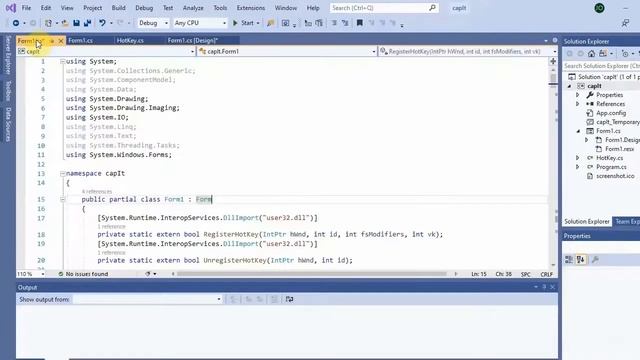Switch to the HotKey.cs tab
Viewport: 640px width, 360px height.
[x=130, y=40]
